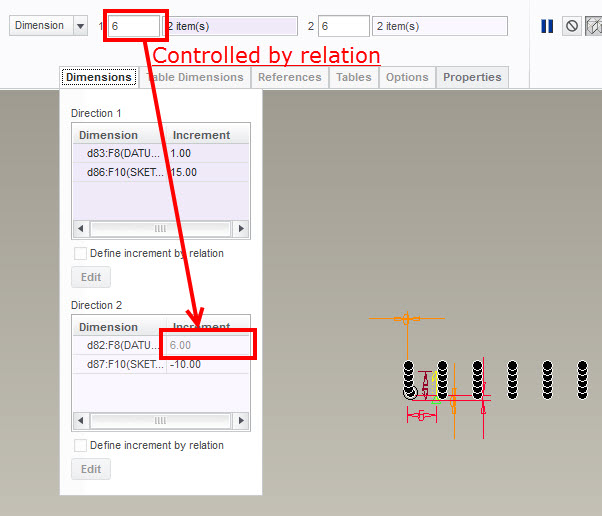Click direction 2 '2 item(s)' collector
This screenshot has width=602, height=516.
pyautogui.click(x=440, y=26)
